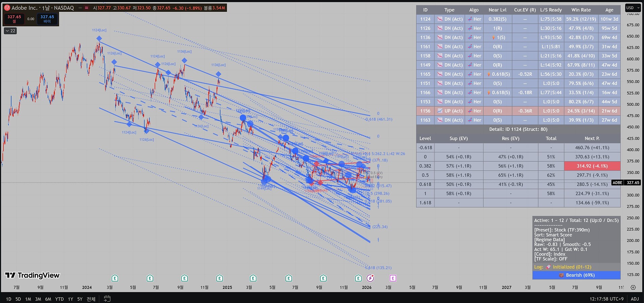
Task: Select the 5D time range
Action: [x=18, y=299]
